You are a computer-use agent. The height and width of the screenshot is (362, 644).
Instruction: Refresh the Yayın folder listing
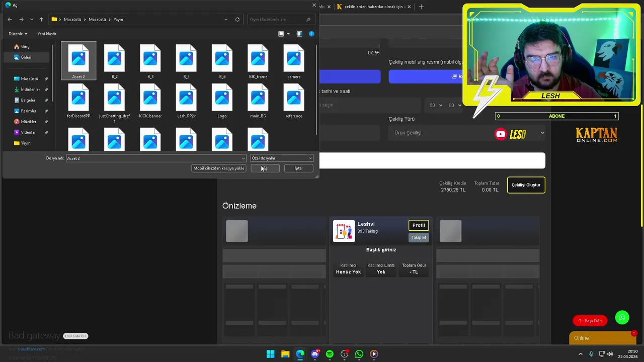(x=237, y=19)
